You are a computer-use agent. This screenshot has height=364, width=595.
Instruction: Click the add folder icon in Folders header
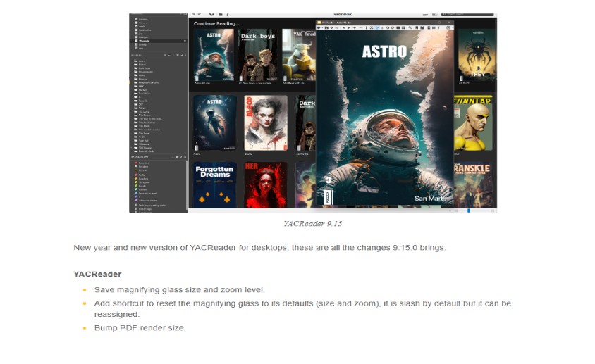pos(166,54)
